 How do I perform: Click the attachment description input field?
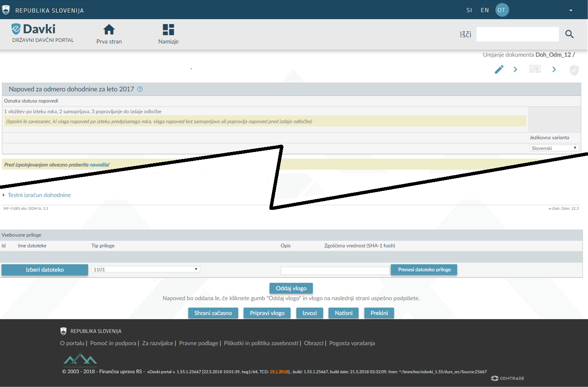(x=335, y=271)
